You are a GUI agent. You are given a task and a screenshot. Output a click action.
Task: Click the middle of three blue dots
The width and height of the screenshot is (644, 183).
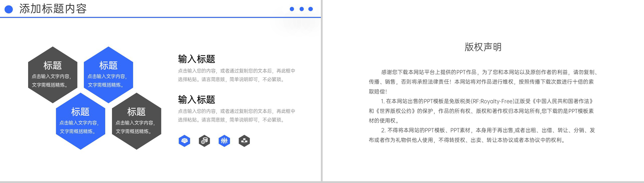pyautogui.click(x=301, y=9)
